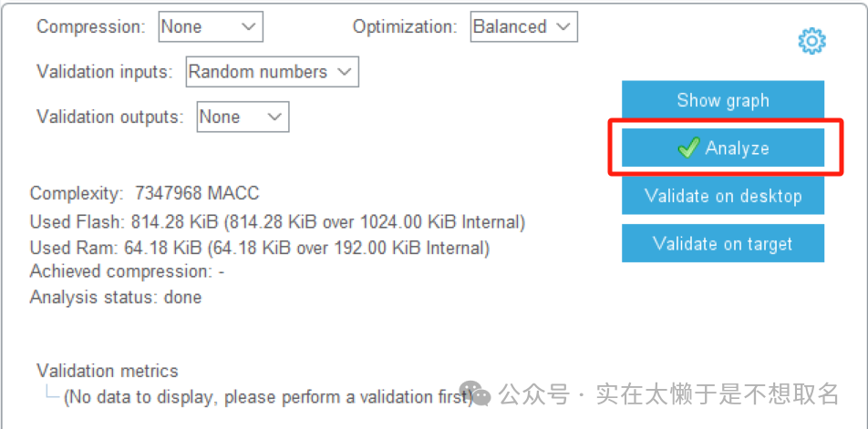Select the Used Ram usage text
The image size is (868, 429).
259,248
